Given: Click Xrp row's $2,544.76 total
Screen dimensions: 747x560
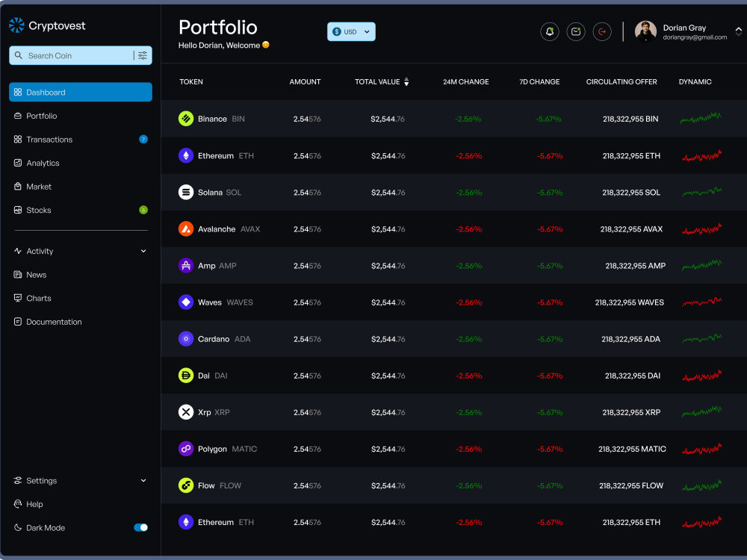Looking at the screenshot, I should pos(388,412).
